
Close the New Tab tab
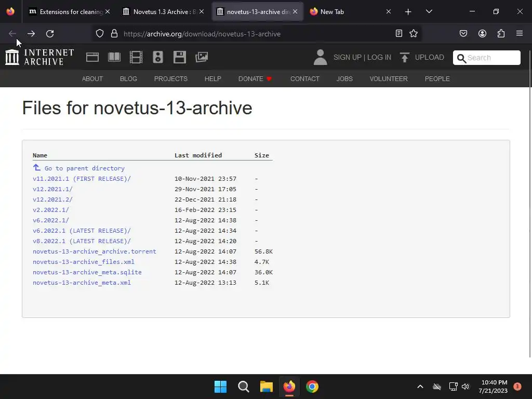tap(389, 11)
